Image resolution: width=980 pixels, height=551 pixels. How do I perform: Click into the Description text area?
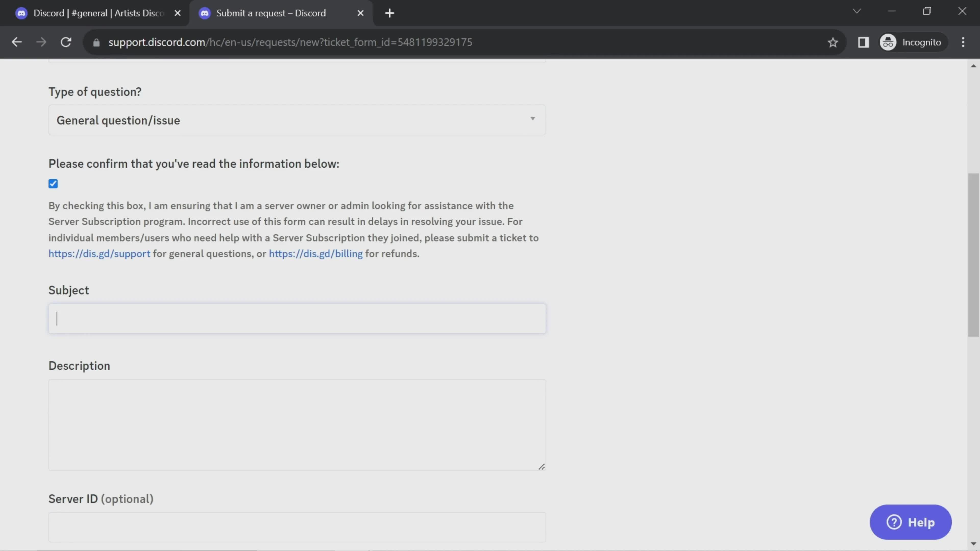point(297,425)
